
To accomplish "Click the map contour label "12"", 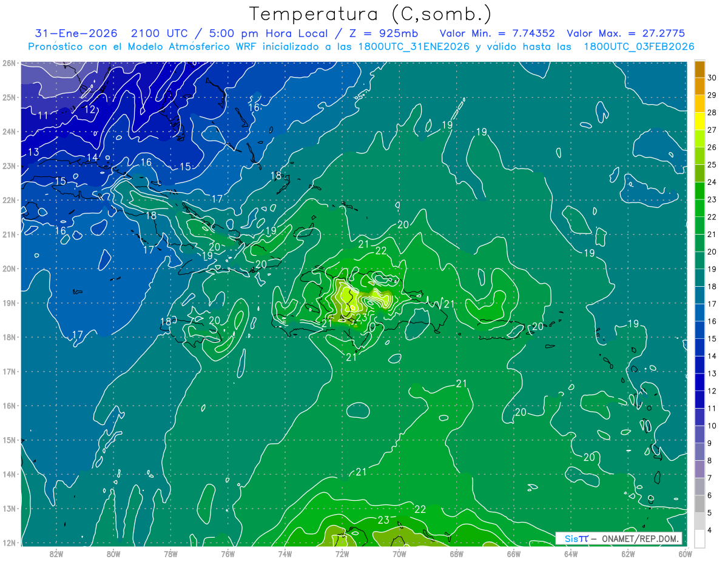I will pos(90,110).
